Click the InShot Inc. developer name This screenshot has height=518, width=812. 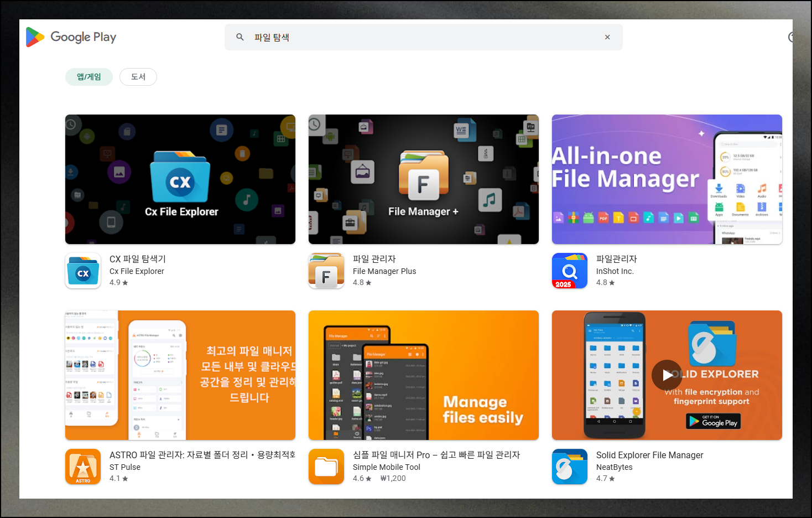point(615,271)
